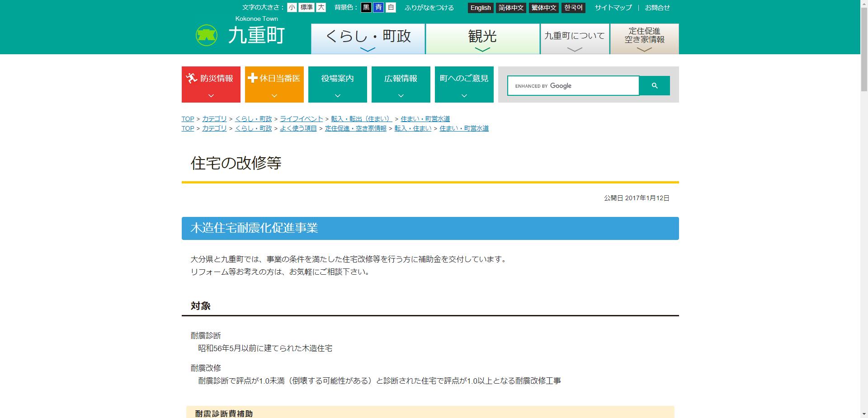Expand the くらし・町政 menu chevron
The height and width of the screenshot is (418, 868).
(367, 51)
